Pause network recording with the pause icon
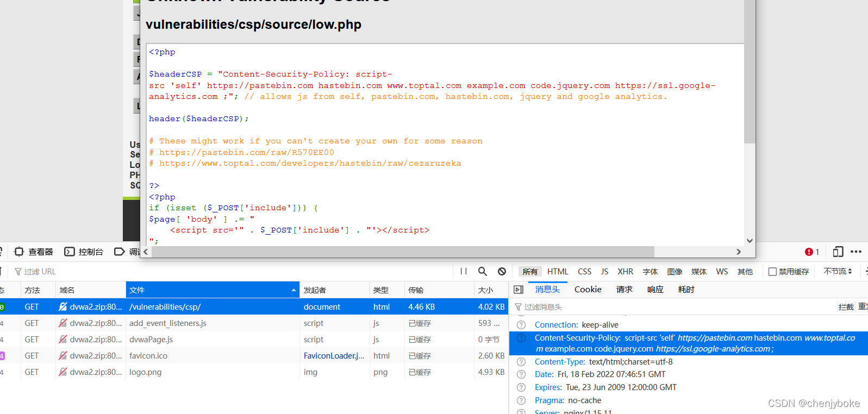Viewport: 868px width, 414px height. click(x=464, y=271)
